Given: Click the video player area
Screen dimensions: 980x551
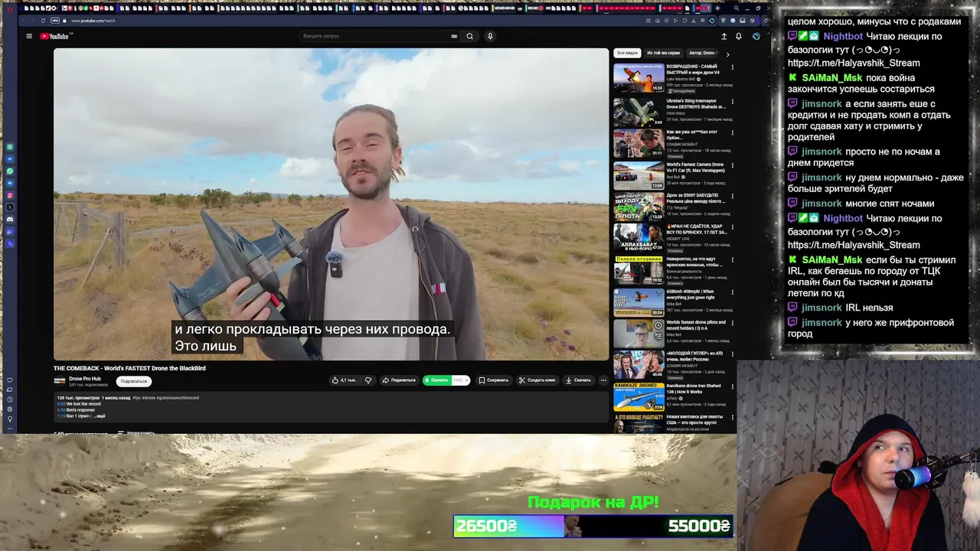Looking at the screenshot, I should tap(331, 204).
